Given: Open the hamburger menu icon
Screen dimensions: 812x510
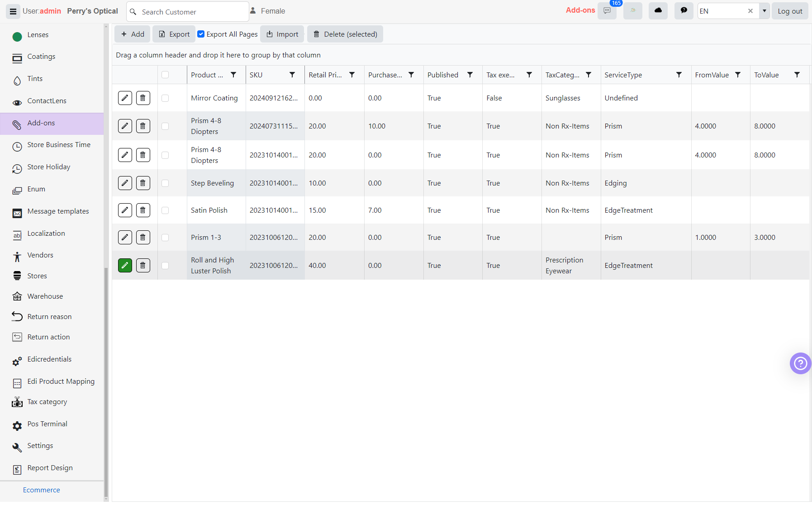Looking at the screenshot, I should pos(13,11).
